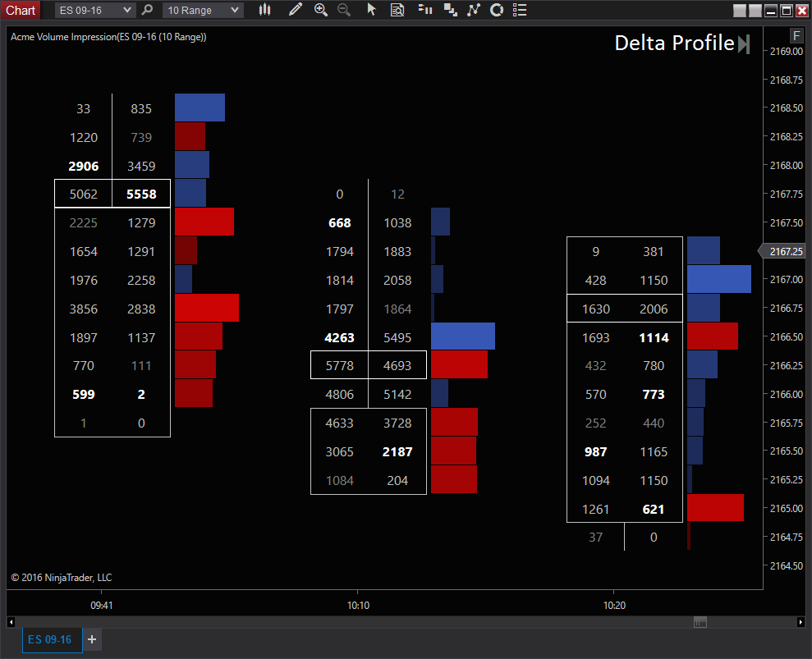
Task: Click the Acme Volume Impression indicator label
Action: pyautogui.click(x=108, y=37)
